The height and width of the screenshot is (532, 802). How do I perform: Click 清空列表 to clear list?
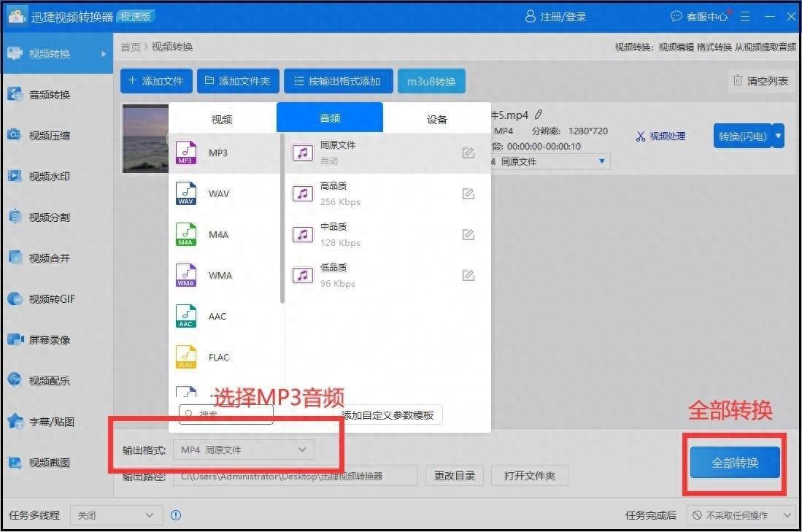(x=760, y=81)
